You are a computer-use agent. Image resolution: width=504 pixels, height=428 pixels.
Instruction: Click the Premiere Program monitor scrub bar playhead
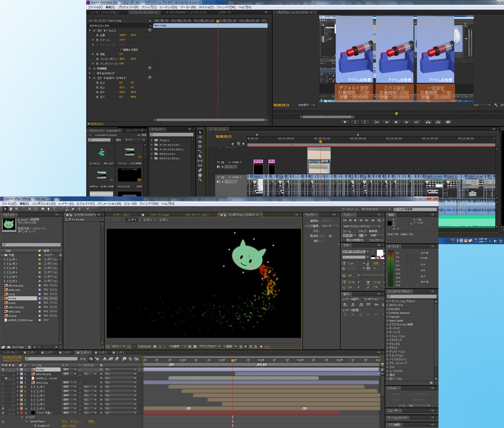[x=396, y=113]
